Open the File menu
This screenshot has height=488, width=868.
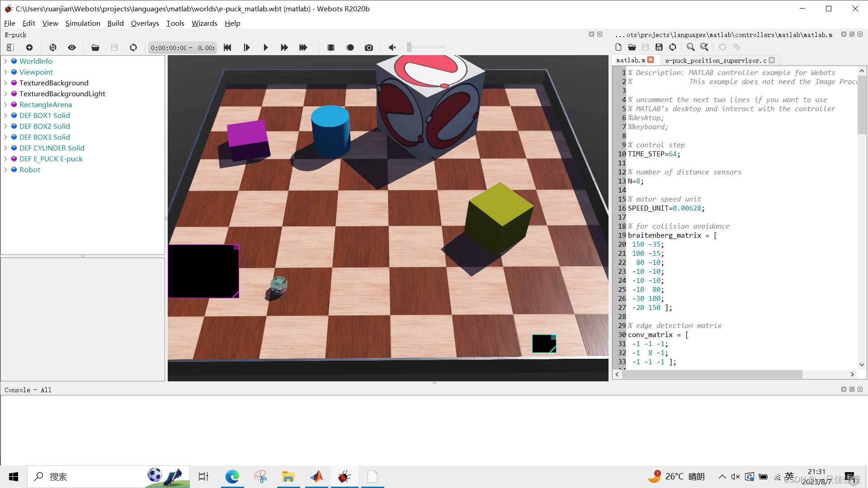coord(9,23)
